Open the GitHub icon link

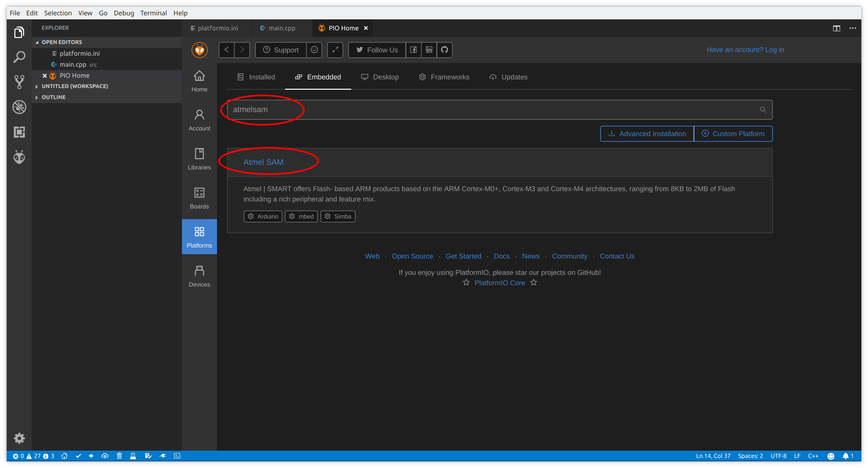click(444, 50)
